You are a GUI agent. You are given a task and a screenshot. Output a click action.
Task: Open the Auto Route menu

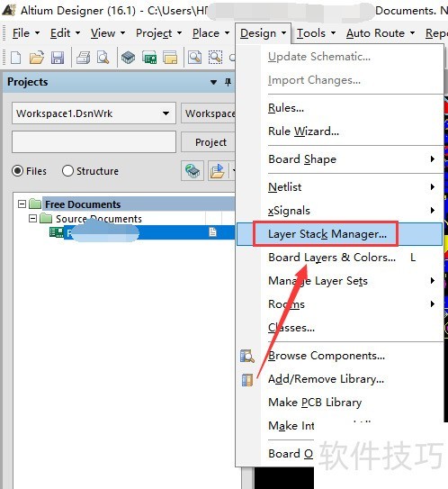tap(381, 33)
